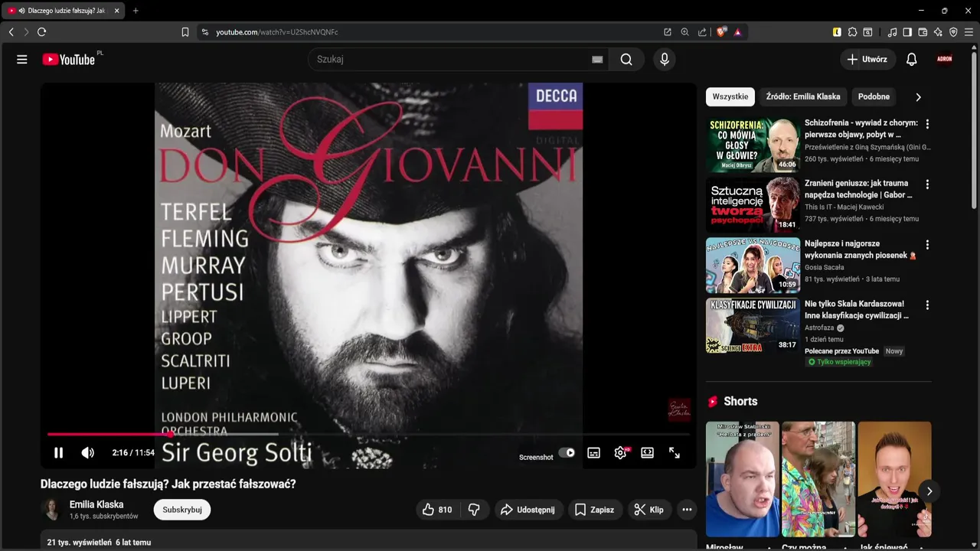Share the video with Udostępnij

(x=528, y=510)
